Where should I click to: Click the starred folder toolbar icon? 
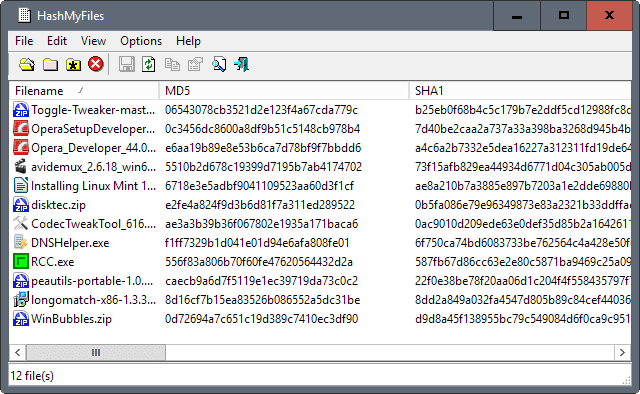[x=73, y=65]
